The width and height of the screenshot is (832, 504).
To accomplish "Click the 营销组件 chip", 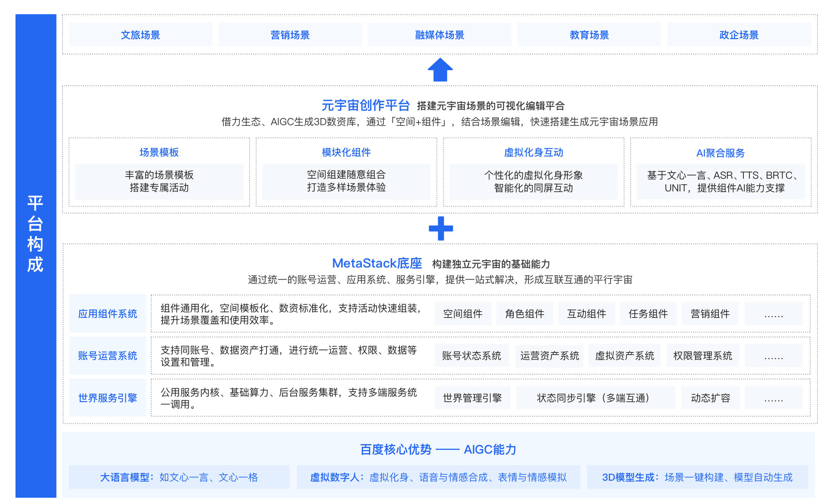I will point(710,314).
